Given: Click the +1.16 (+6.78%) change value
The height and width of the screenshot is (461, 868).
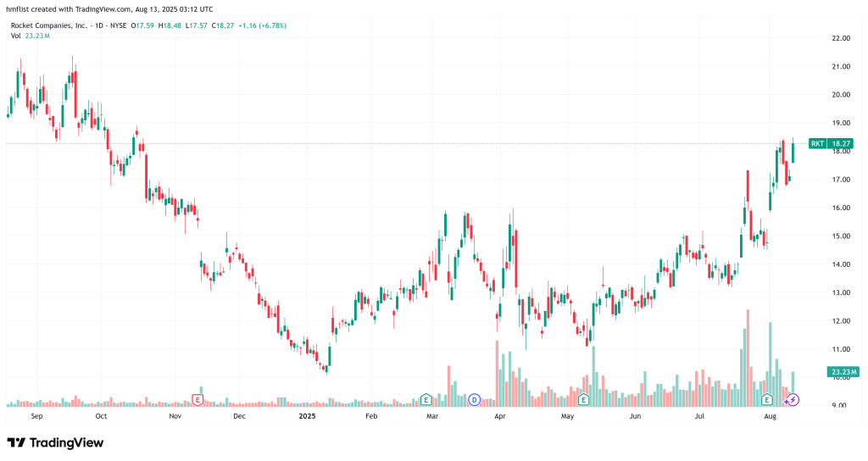Looking at the screenshot, I should [262, 25].
